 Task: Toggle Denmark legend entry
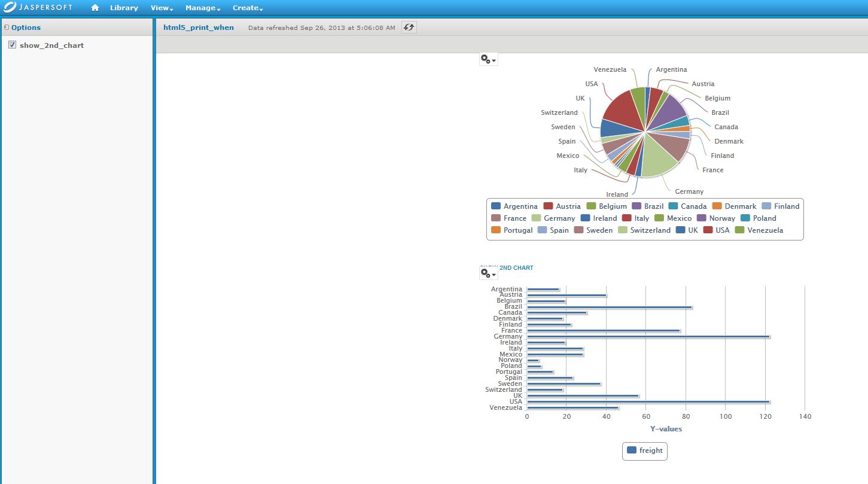[735, 206]
